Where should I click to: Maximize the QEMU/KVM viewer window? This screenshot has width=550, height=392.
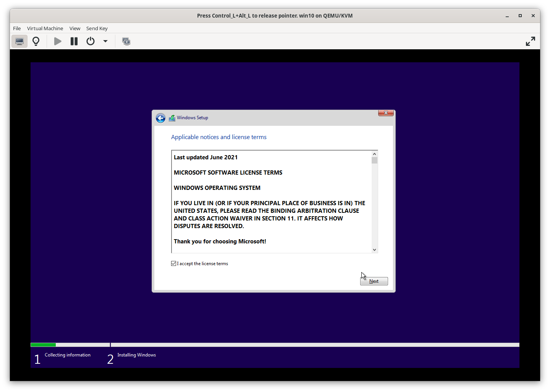click(520, 16)
